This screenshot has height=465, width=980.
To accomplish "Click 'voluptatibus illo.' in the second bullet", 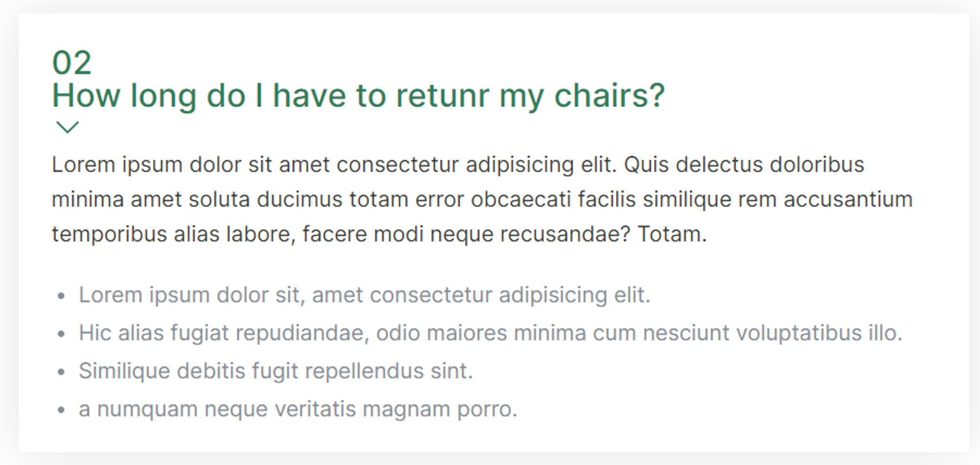I will click(x=819, y=333).
